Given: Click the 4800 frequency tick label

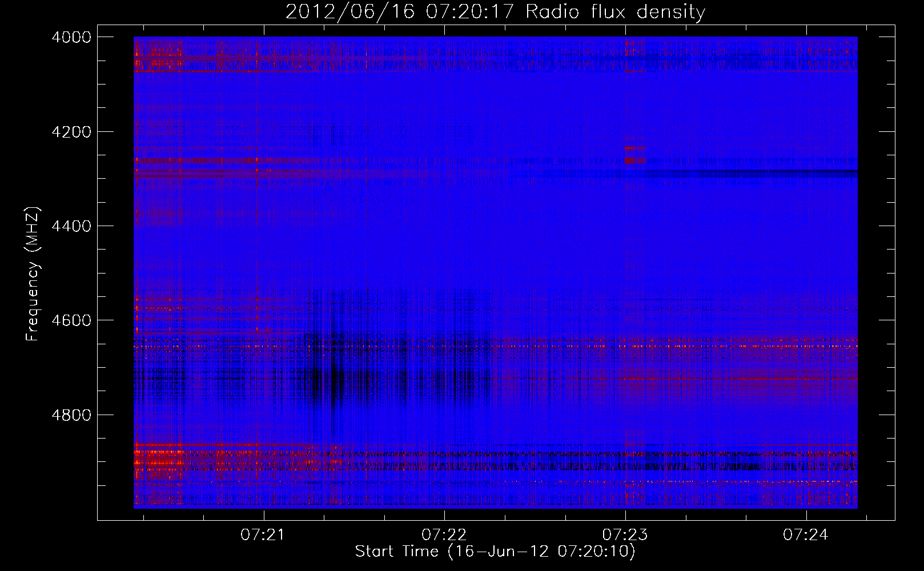Looking at the screenshot, I should tap(71, 415).
